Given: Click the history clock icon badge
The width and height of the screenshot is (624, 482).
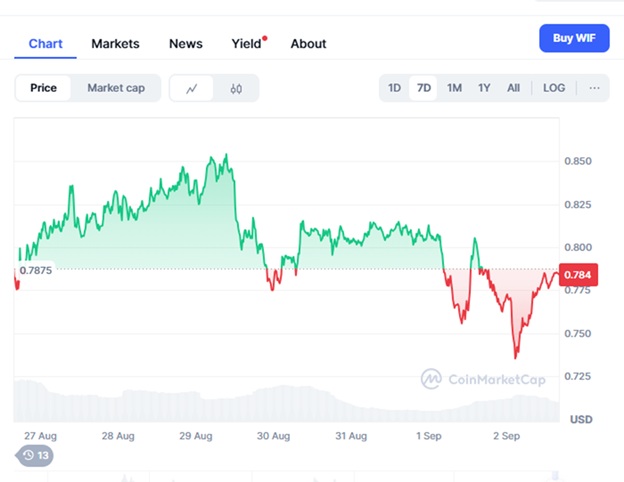Looking at the screenshot, I should (34, 455).
